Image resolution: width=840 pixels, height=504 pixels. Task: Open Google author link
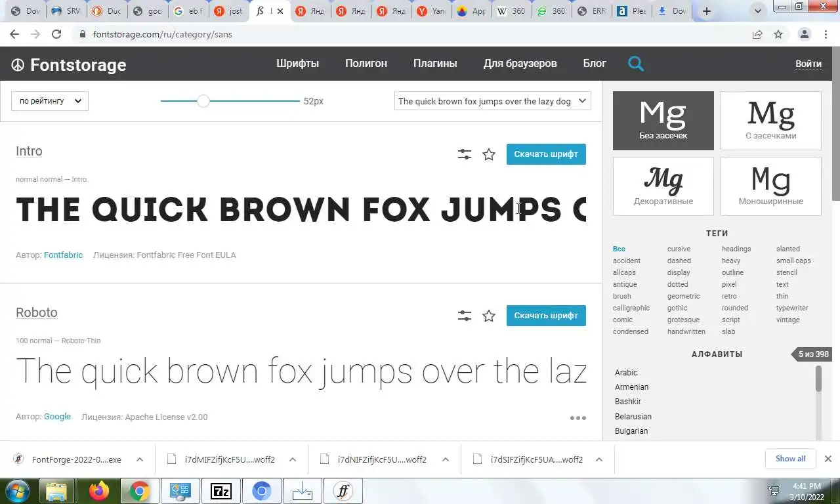tap(57, 417)
